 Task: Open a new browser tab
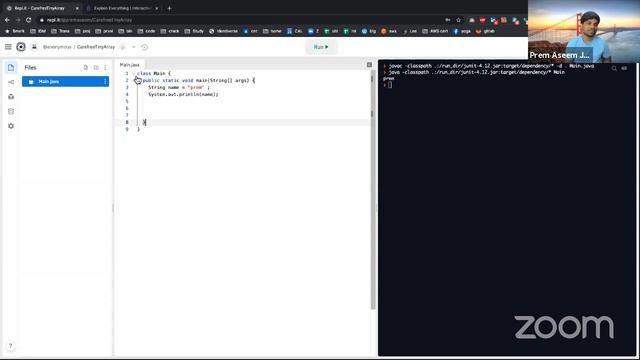coord(169,8)
